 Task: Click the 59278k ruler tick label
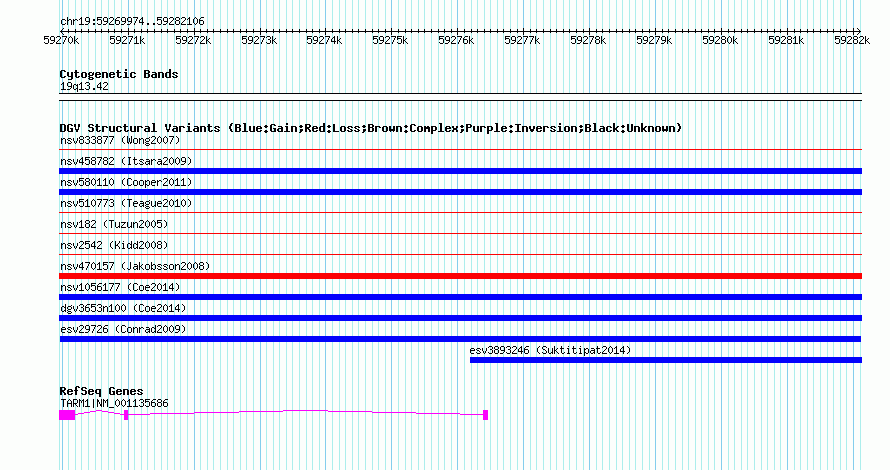[588, 40]
